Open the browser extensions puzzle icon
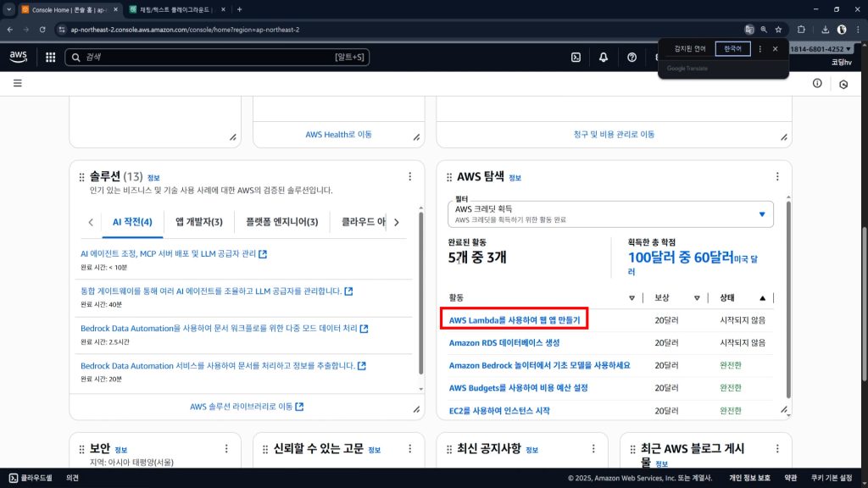Viewport: 868px width, 488px height. pyautogui.click(x=801, y=30)
